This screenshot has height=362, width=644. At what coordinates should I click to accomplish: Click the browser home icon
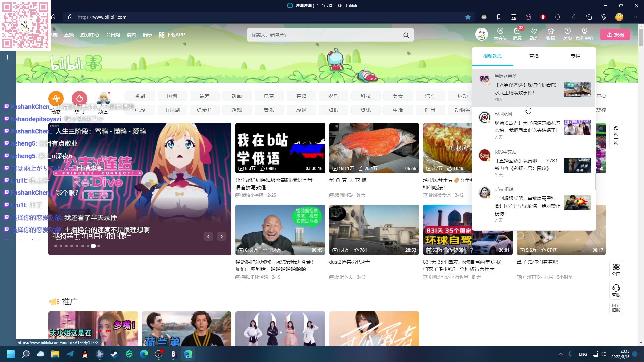coord(54,17)
